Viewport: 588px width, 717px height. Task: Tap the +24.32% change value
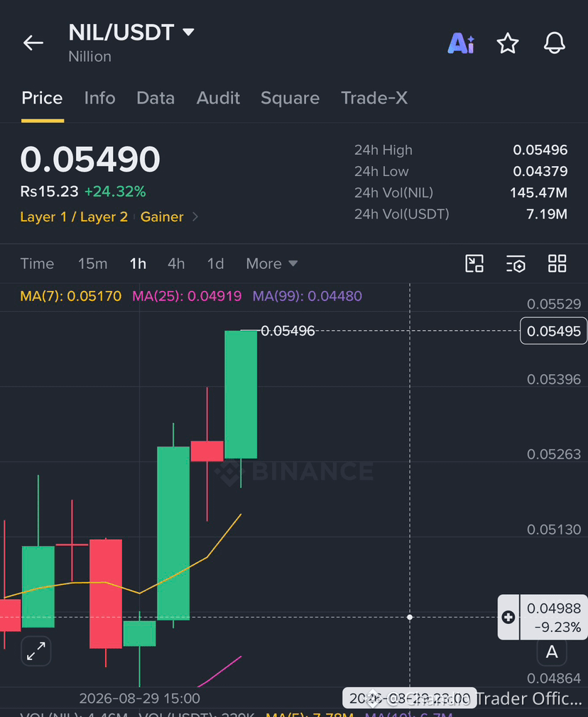click(x=115, y=191)
